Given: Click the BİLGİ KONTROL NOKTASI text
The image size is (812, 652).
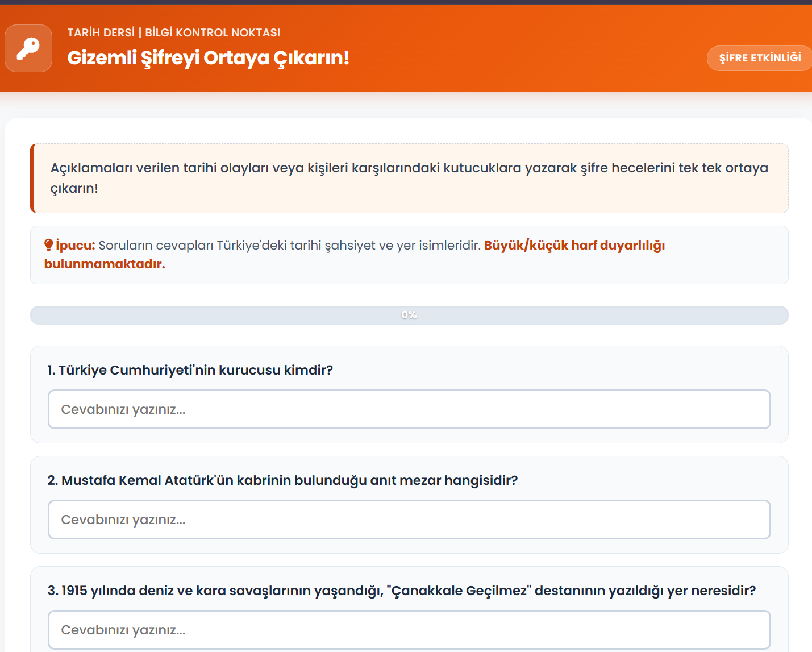Looking at the screenshot, I should [x=213, y=32].
